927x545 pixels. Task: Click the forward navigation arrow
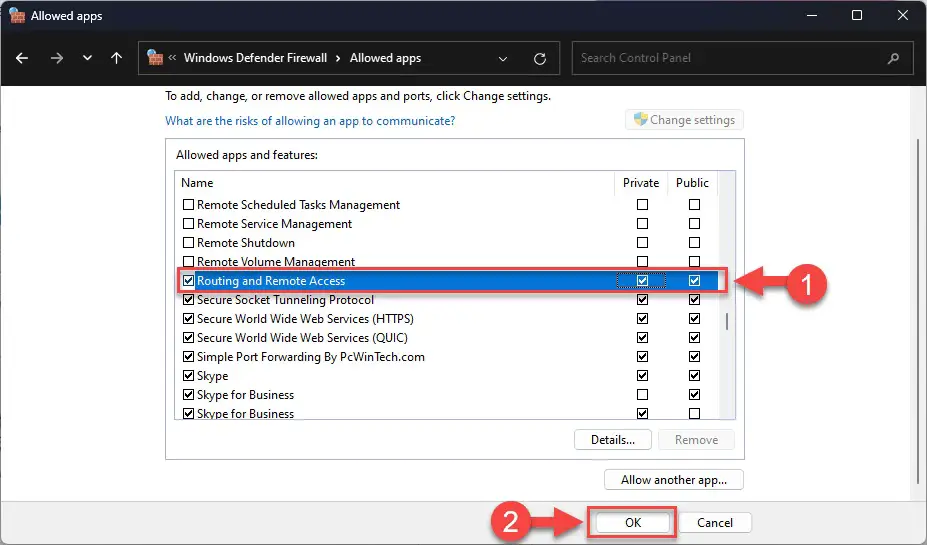coord(57,58)
